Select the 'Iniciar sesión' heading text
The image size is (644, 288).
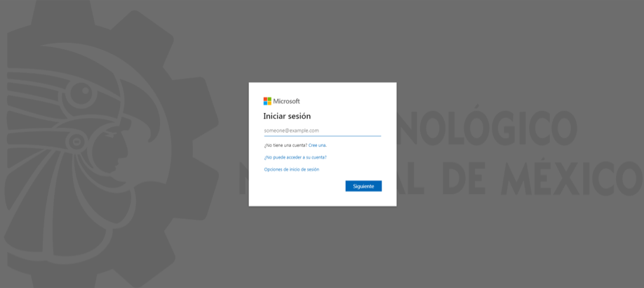pos(287,116)
